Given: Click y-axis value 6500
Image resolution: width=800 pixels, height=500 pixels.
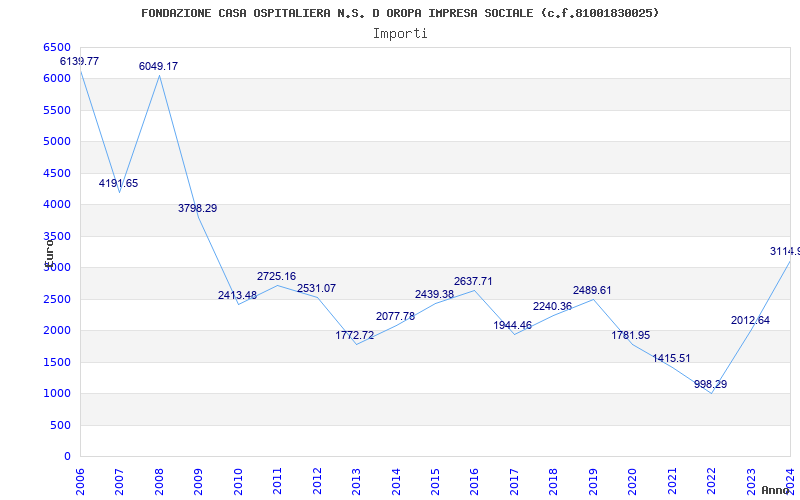Looking at the screenshot, I should (57, 47).
